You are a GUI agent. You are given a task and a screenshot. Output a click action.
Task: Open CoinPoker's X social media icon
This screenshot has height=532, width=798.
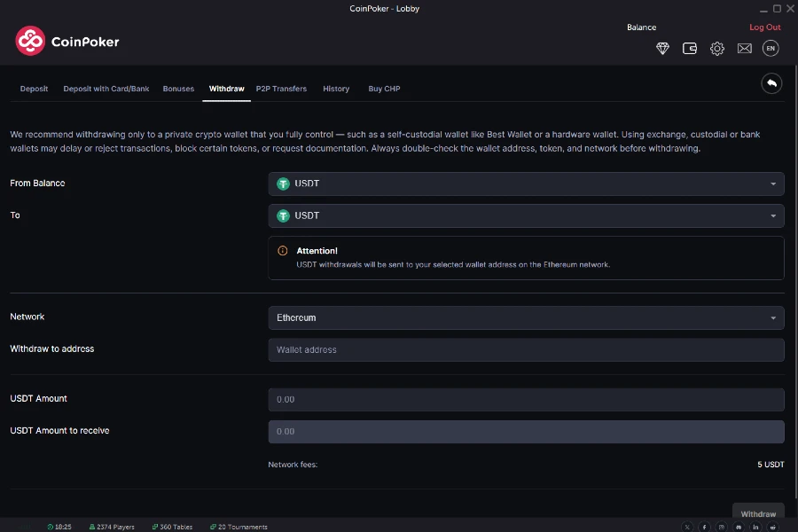pyautogui.click(x=687, y=527)
